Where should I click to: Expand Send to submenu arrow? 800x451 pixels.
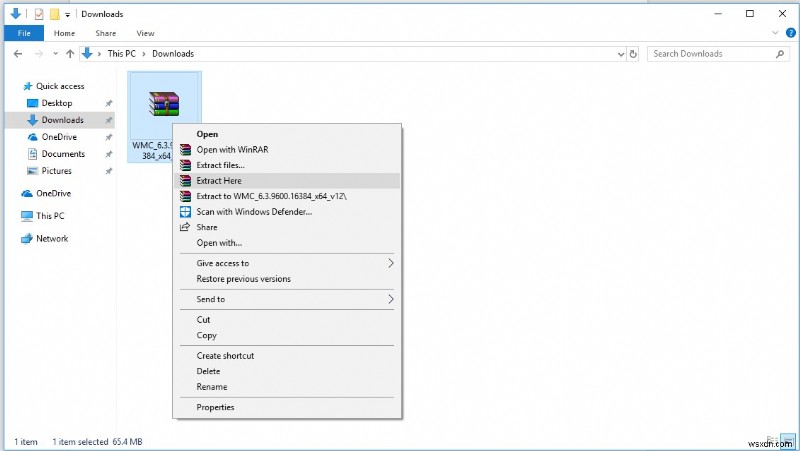pos(391,299)
